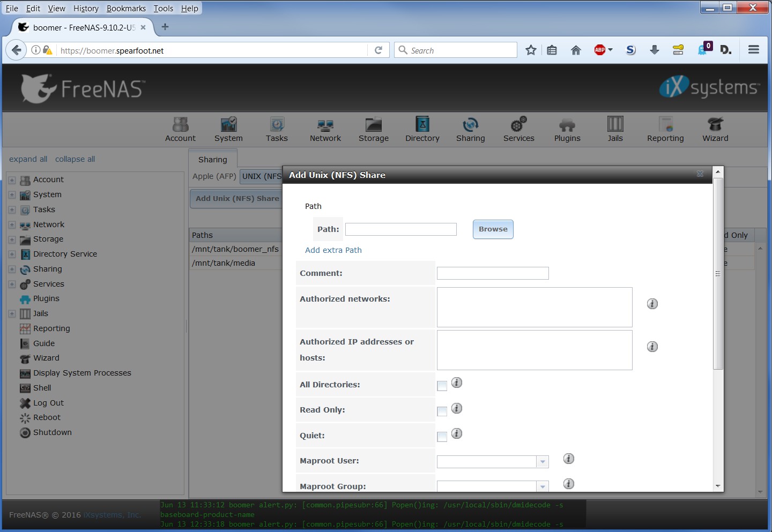Show info icon for Quiet option
772x532 pixels.
(457, 433)
